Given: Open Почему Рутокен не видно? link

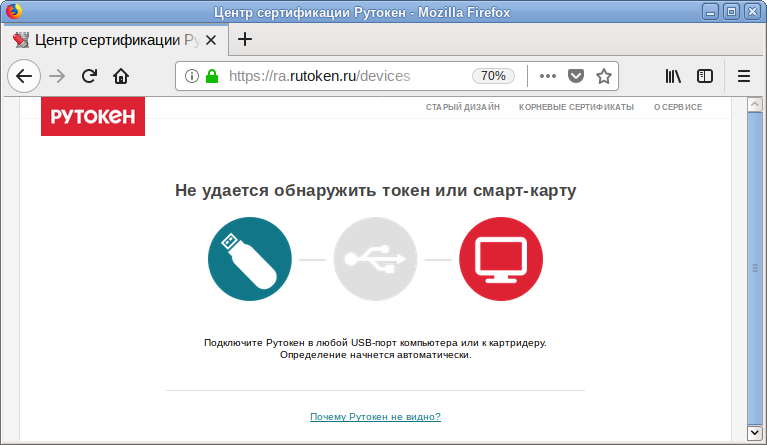Looking at the screenshot, I should (375, 417).
